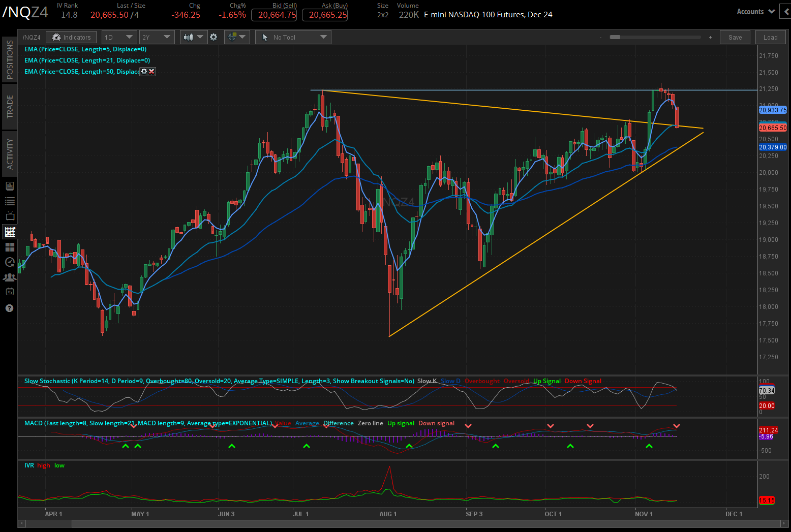Open thinkorswim TV from the sidebar
Viewport: 791px width, 532px height.
10,215
